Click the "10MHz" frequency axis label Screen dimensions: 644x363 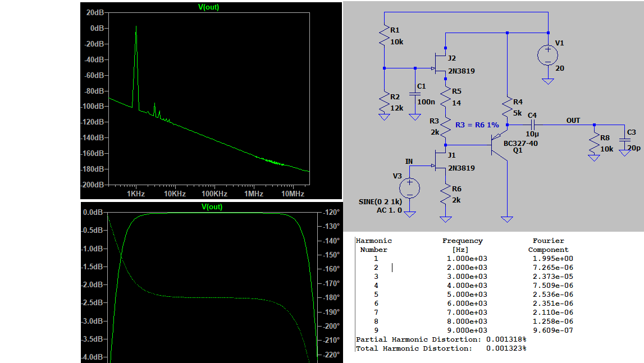pos(293,194)
